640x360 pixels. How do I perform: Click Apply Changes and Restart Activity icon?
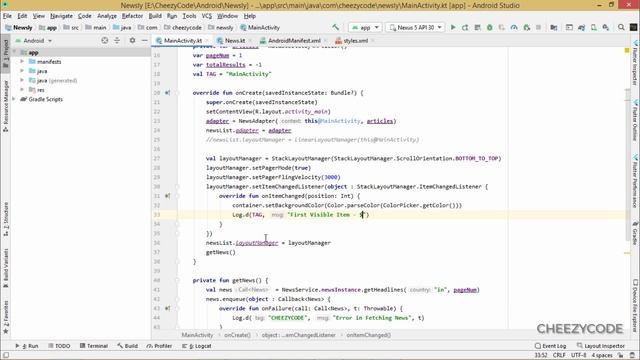pos(465,27)
